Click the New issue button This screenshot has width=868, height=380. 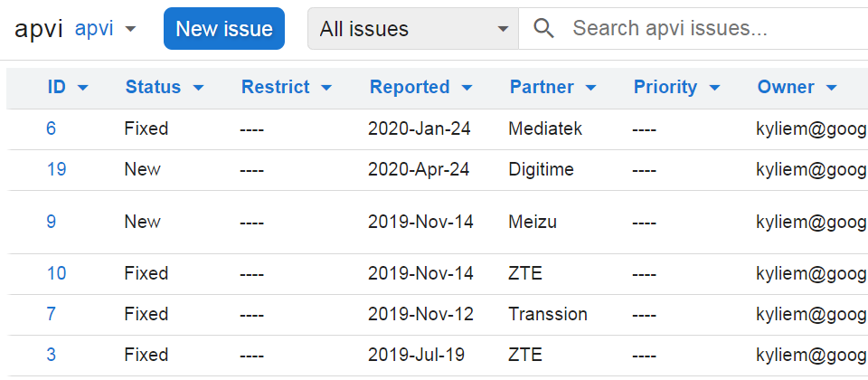[223, 28]
